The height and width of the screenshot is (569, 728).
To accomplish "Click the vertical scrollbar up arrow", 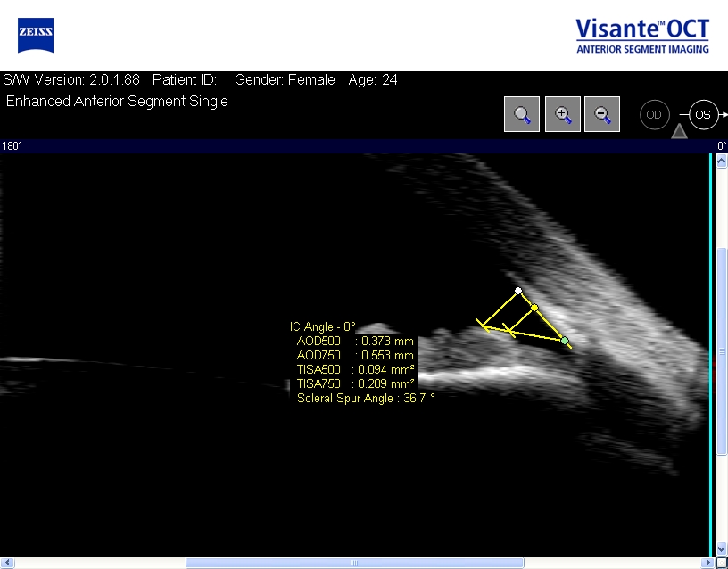I will [x=722, y=161].
